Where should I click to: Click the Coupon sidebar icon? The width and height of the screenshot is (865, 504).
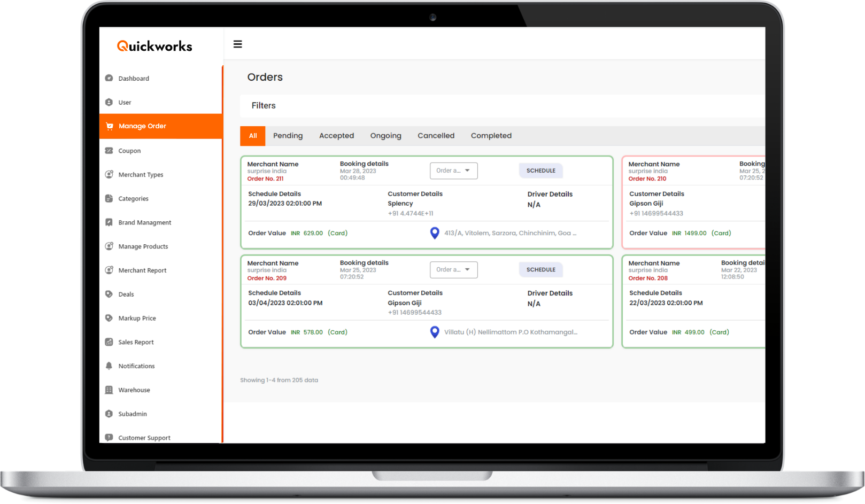tap(109, 151)
